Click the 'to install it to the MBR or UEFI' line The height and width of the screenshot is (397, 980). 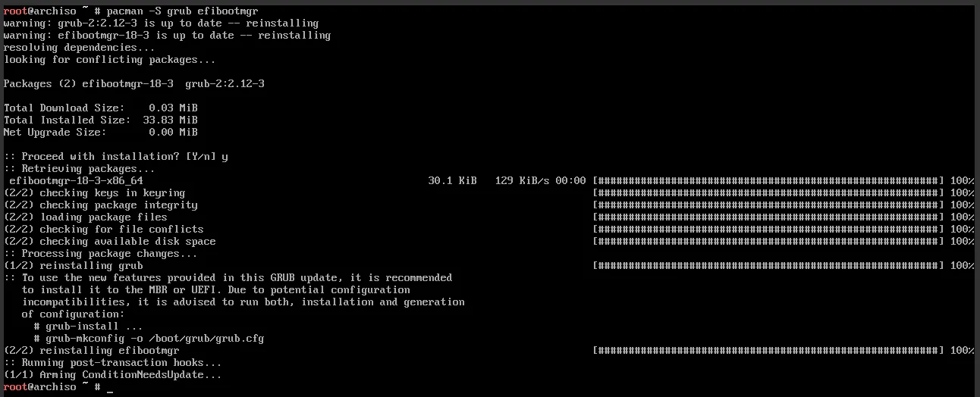point(215,290)
